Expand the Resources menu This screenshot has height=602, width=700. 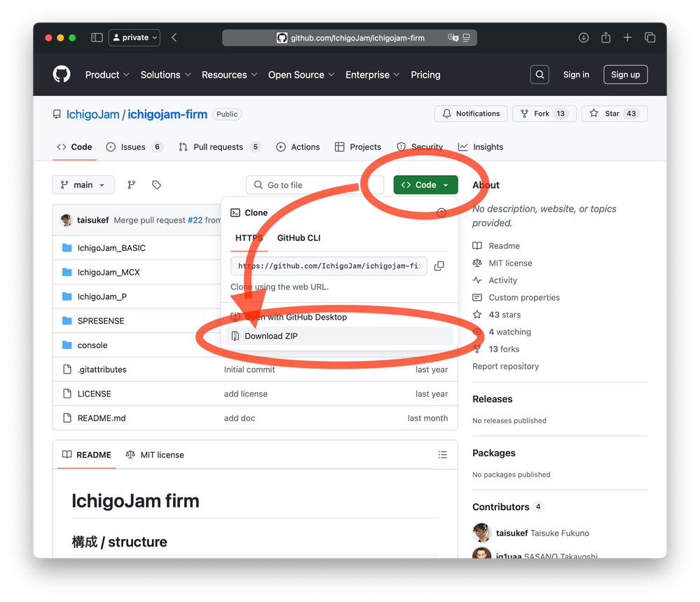click(x=229, y=74)
